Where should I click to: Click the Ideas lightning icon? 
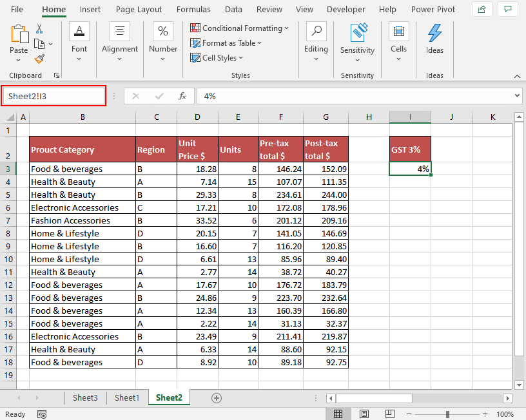click(x=434, y=31)
